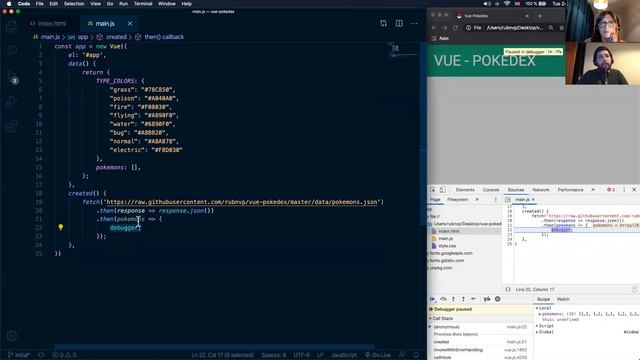Viewport: 640px width, 360px height.
Task: Open Explorer in VS Code activity bar
Action: (11, 27)
